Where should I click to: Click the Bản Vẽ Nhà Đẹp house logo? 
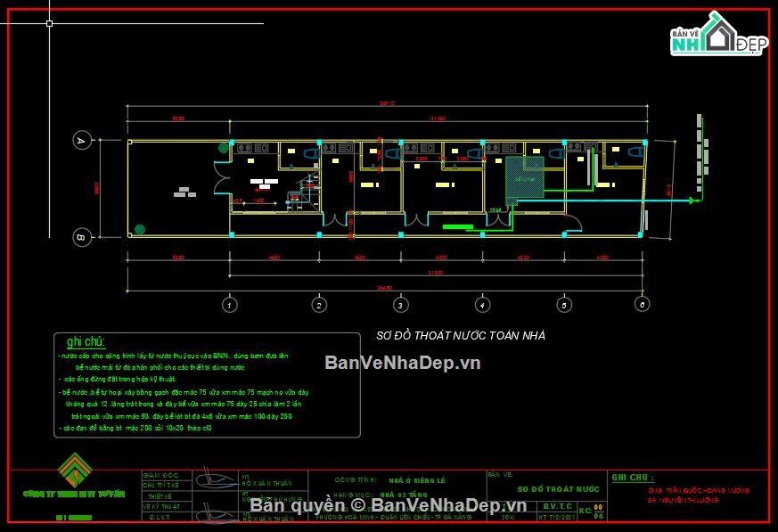718,37
